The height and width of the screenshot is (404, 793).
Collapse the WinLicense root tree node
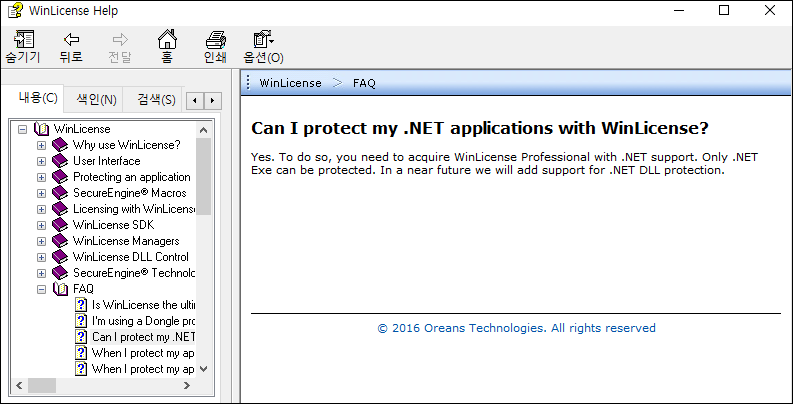22,129
